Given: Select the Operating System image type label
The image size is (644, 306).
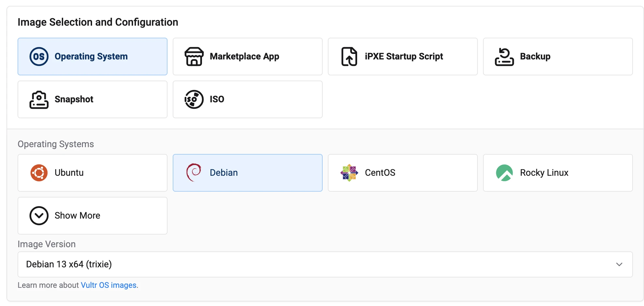Looking at the screenshot, I should (91, 57).
